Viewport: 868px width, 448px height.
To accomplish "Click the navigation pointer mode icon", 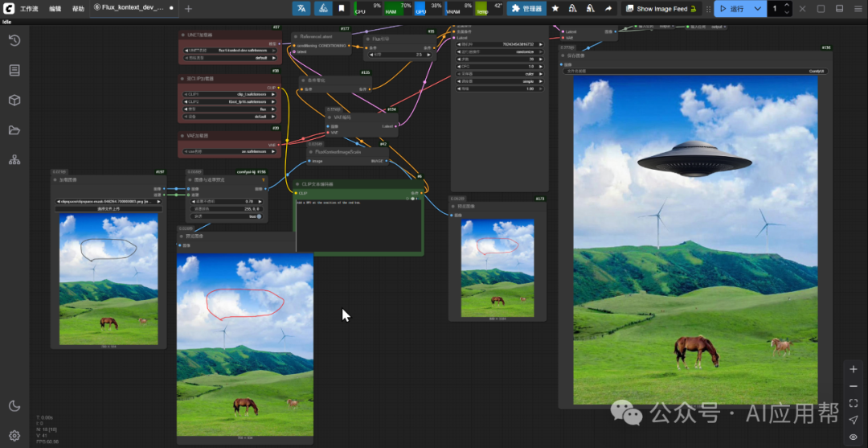I will (853, 420).
